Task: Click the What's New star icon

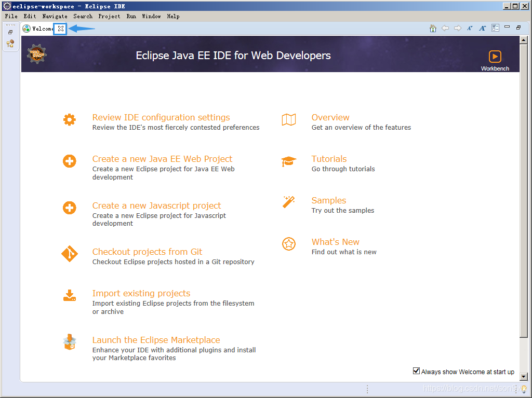Action: point(289,244)
